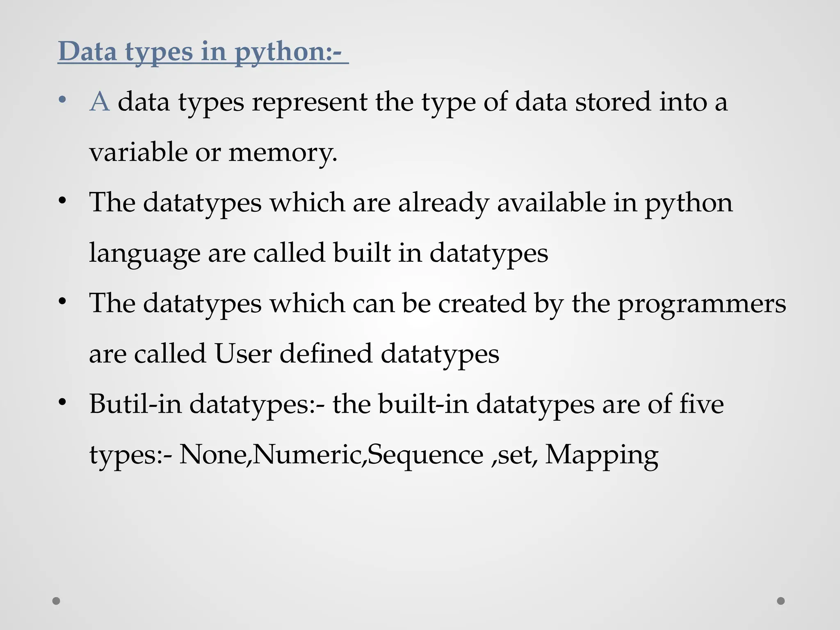Click the phrase "built in datatypes"
Viewport: 840px width, 630px height.
coord(441,253)
